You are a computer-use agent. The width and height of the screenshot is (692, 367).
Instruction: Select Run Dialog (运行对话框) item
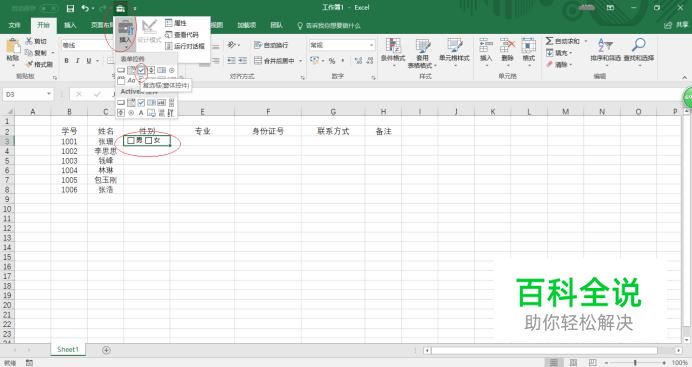184,46
